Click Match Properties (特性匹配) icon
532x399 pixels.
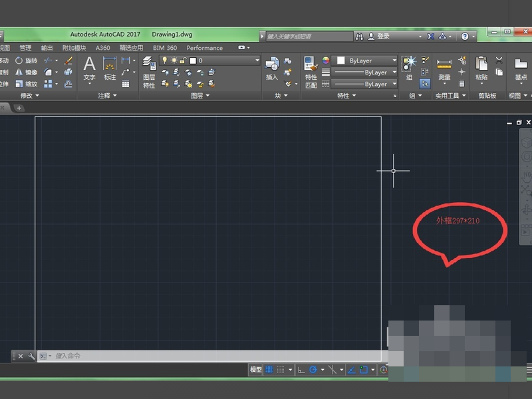(311, 72)
